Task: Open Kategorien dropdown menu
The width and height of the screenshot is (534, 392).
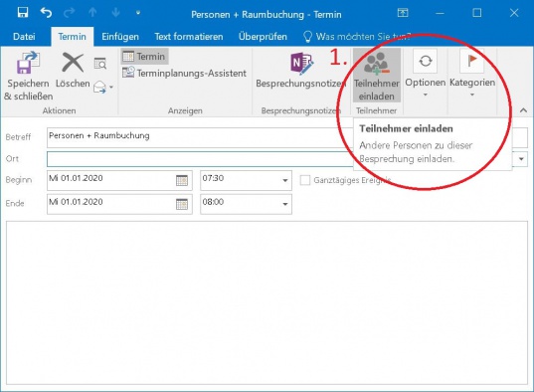Action: (472, 74)
